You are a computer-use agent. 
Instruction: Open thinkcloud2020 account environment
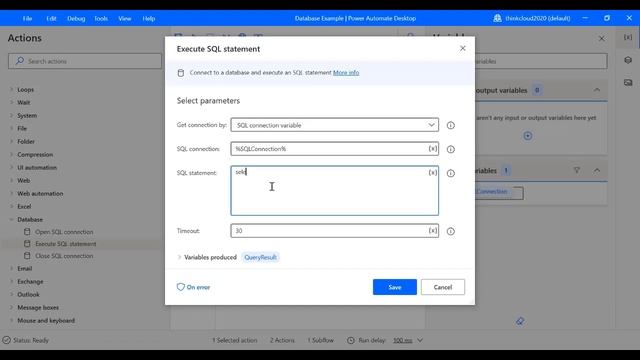pos(532,18)
